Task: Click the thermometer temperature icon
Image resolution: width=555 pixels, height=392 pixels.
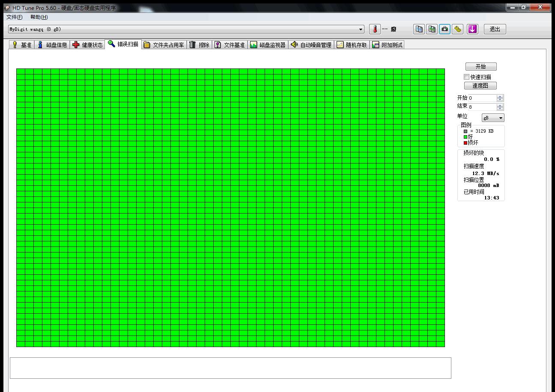Action: [375, 29]
